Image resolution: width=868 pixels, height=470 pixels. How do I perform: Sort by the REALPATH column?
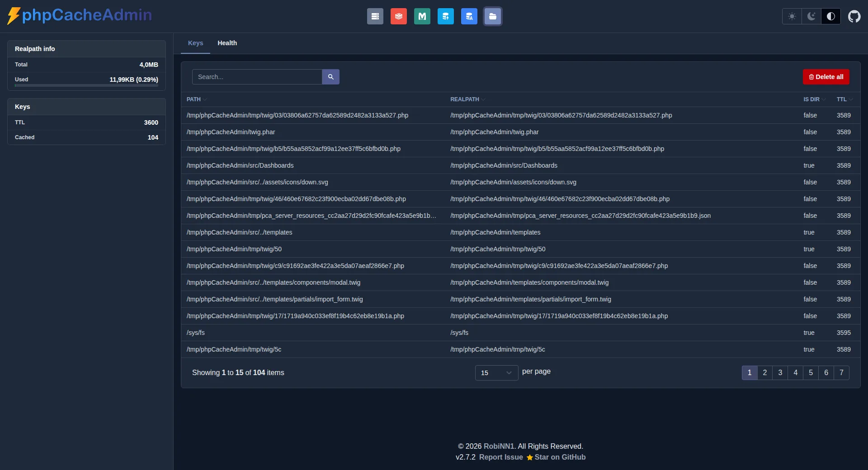[467, 99]
